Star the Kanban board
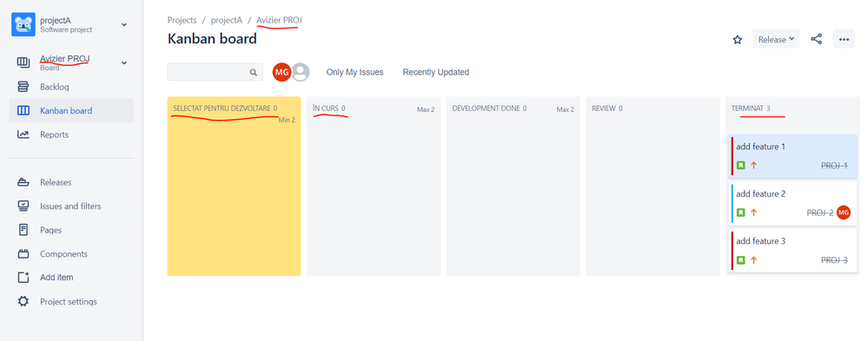Image resolution: width=868 pixels, height=341 pixels. point(738,39)
